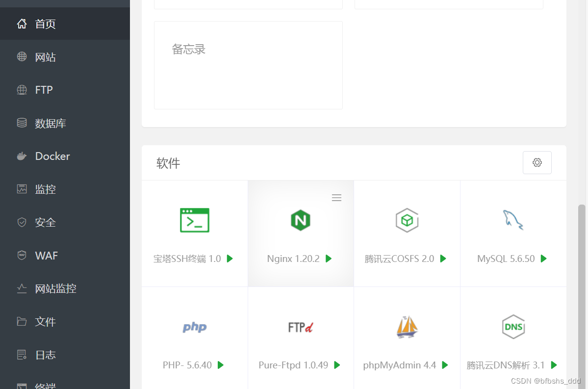Open the 监控 monitoring page
Viewport: 588px width, 389px height.
click(45, 189)
